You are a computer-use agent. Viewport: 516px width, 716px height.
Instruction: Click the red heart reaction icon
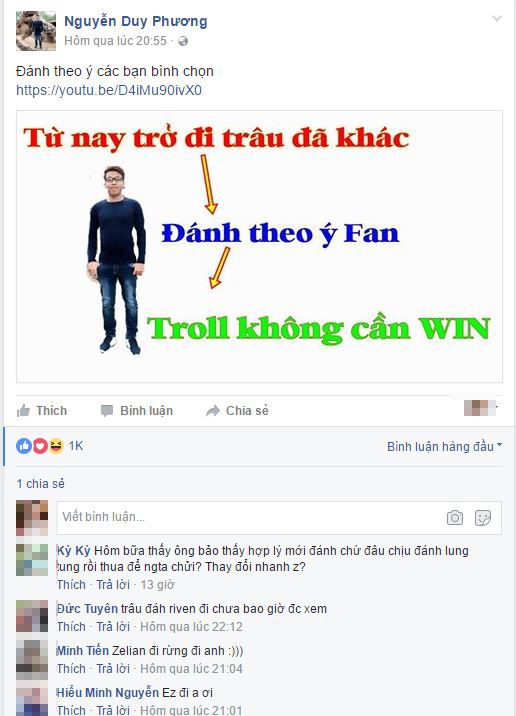point(40,446)
